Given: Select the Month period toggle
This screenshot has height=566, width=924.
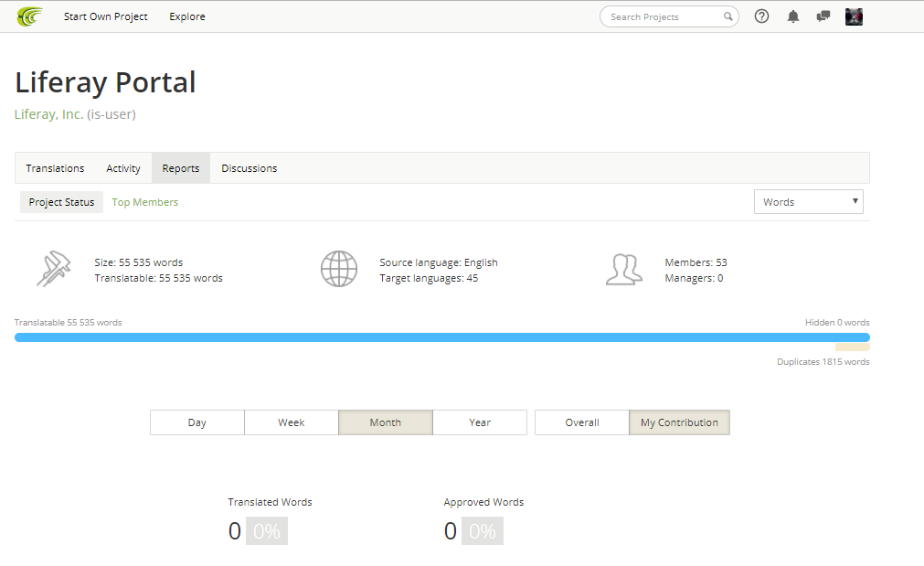Looking at the screenshot, I should coord(386,422).
